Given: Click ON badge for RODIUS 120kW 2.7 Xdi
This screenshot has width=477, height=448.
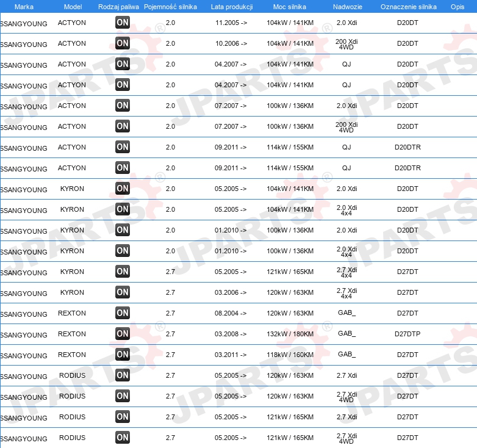Looking at the screenshot, I should 123,375.
